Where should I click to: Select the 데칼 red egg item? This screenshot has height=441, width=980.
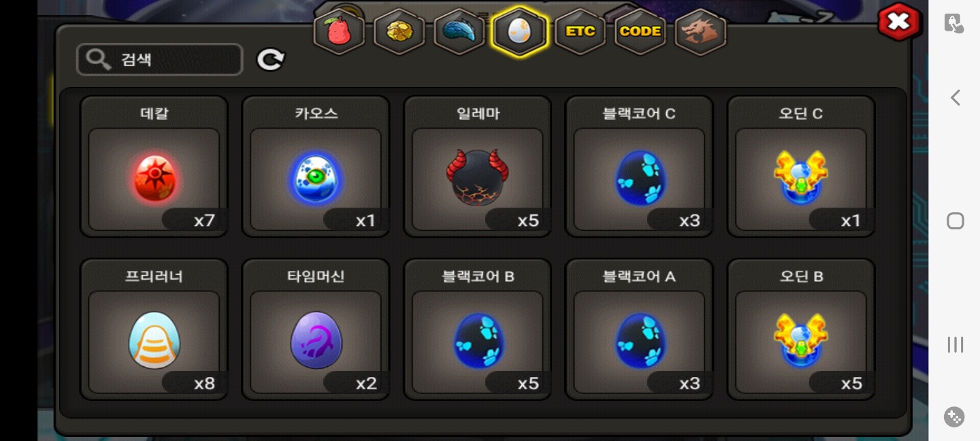point(154,167)
